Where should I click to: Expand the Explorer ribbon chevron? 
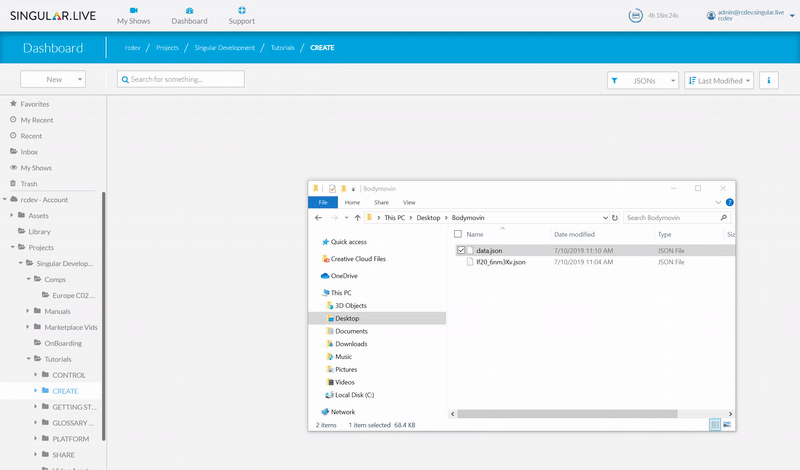718,203
